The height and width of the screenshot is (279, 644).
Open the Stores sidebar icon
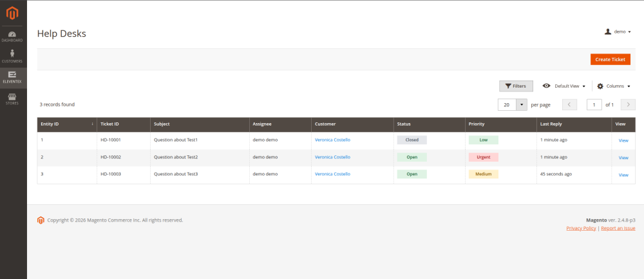point(13,99)
